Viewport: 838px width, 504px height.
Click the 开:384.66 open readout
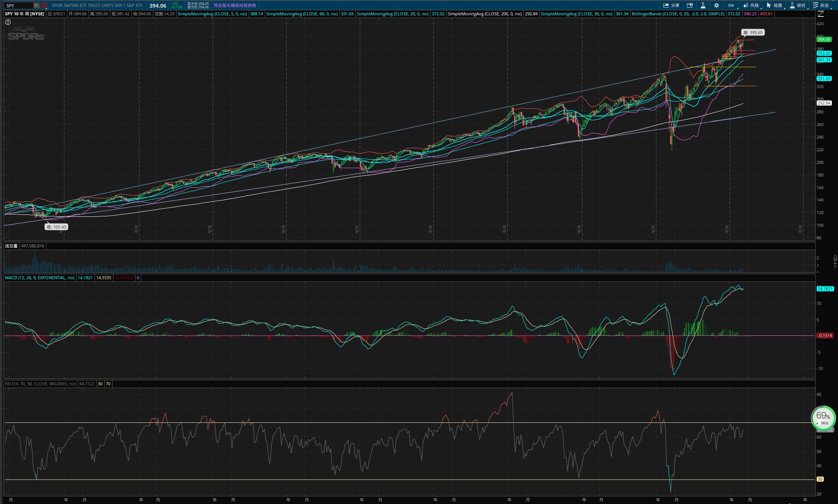tap(78, 14)
